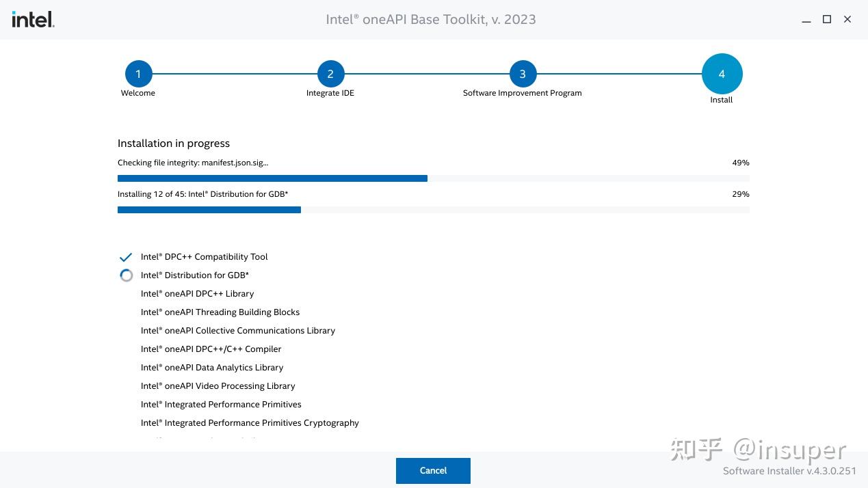Select Intel oneAPI DPC++/C++ Compiler
This screenshot has width=868, height=488.
click(211, 349)
